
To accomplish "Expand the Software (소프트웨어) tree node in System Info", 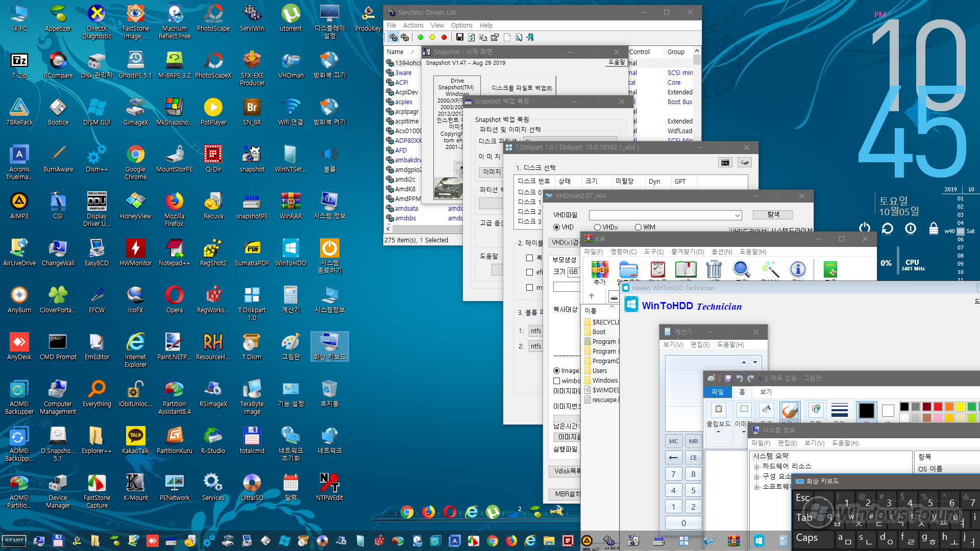I will [x=757, y=487].
